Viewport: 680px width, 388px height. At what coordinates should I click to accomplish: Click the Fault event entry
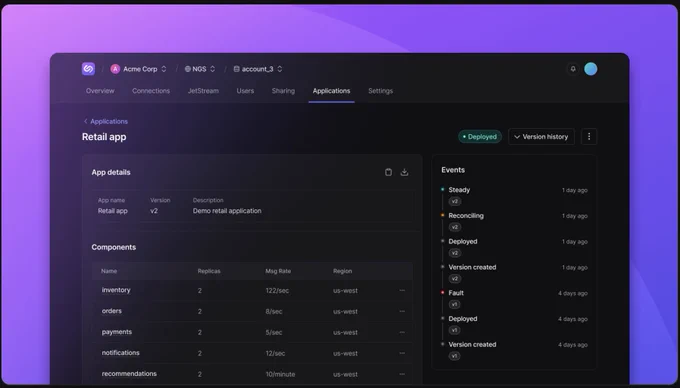pyautogui.click(x=456, y=293)
